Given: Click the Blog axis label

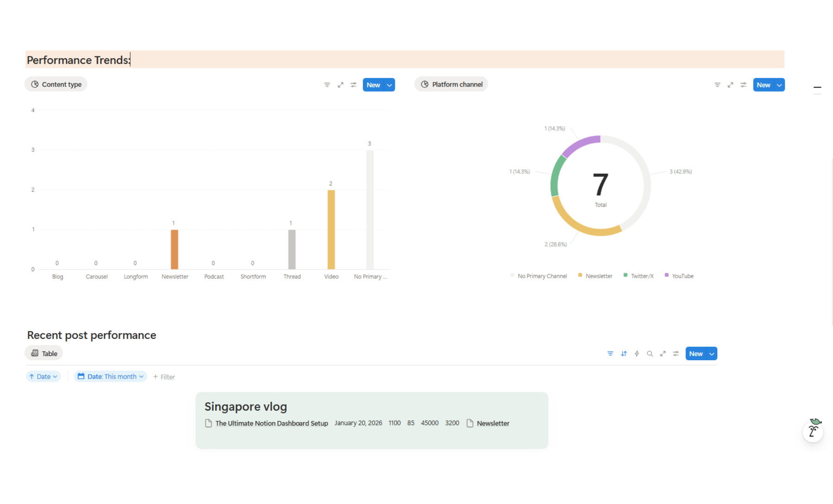Looking at the screenshot, I should pyautogui.click(x=57, y=277).
